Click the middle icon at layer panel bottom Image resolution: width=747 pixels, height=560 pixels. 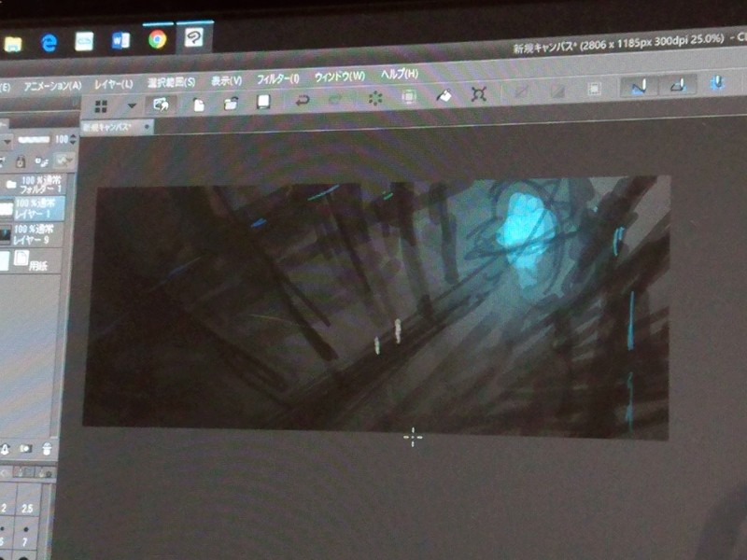pyautogui.click(x=26, y=449)
